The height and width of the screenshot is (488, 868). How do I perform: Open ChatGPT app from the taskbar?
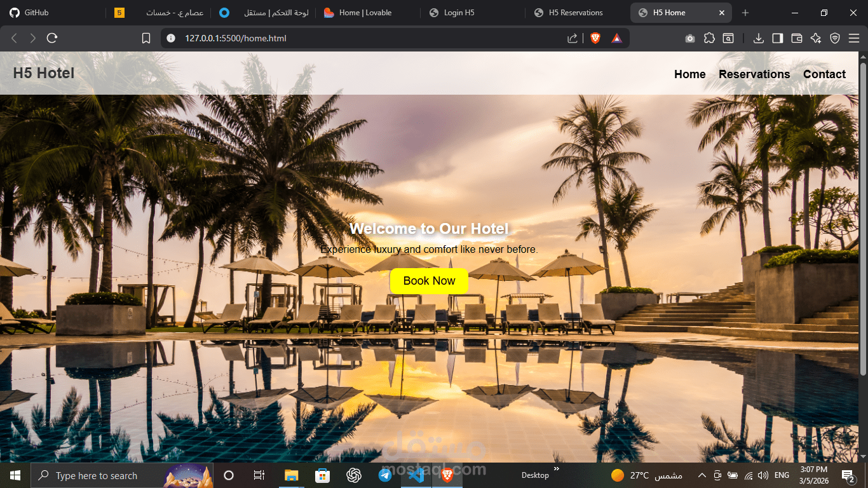pos(354,475)
